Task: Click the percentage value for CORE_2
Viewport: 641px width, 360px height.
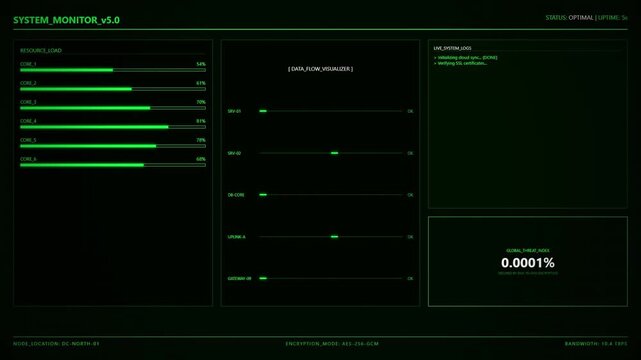Action: [x=201, y=83]
